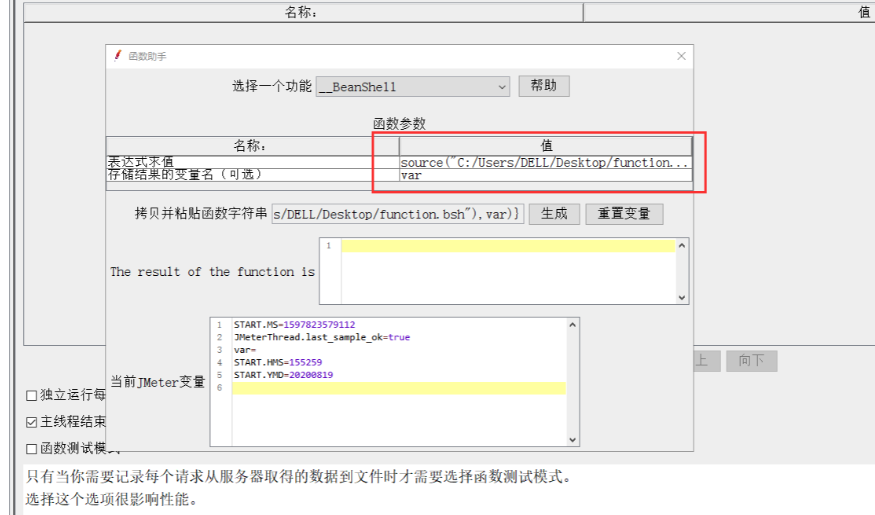Click JMeter variables scroll down arrow

pos(573,440)
